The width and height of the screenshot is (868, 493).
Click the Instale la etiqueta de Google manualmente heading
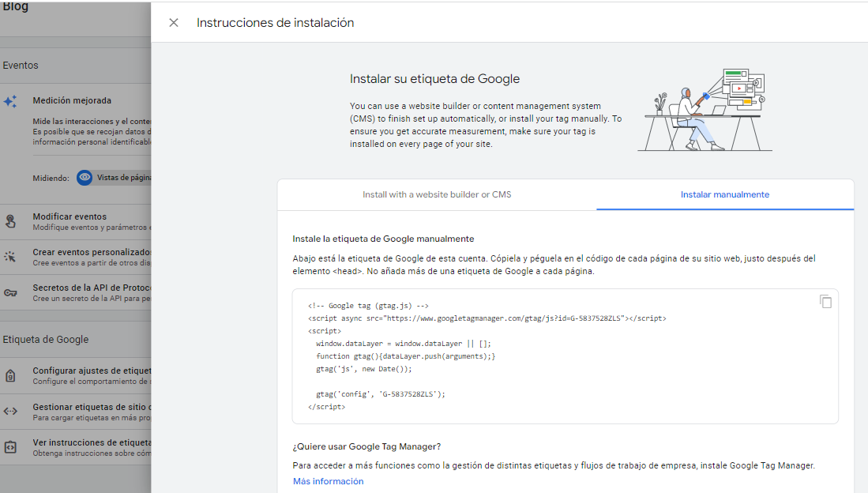click(383, 239)
